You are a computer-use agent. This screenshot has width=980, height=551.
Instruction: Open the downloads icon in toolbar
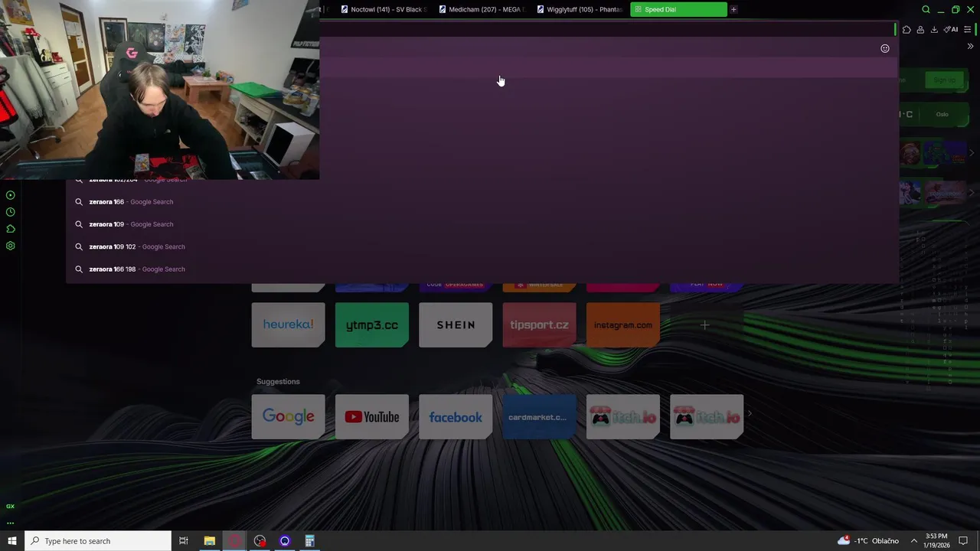click(x=934, y=29)
